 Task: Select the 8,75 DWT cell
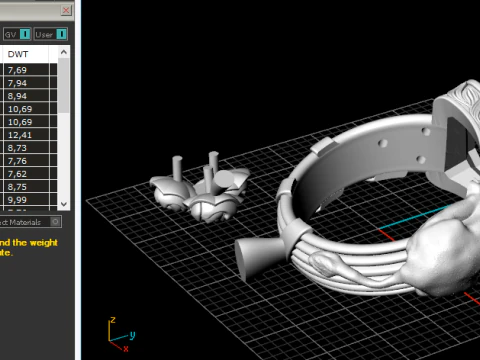point(26,187)
